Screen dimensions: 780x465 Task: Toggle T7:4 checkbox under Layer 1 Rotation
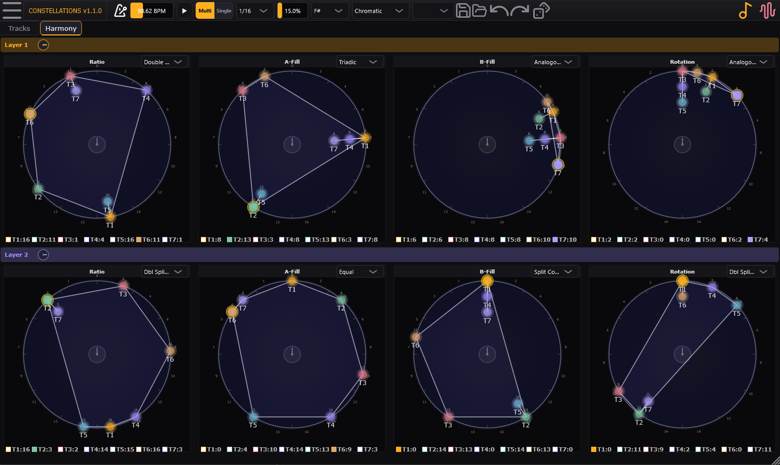[x=750, y=240]
